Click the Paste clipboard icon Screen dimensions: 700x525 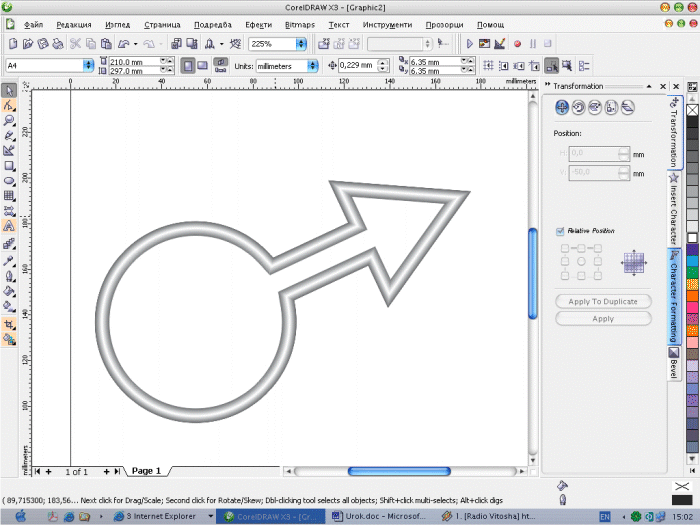106,44
